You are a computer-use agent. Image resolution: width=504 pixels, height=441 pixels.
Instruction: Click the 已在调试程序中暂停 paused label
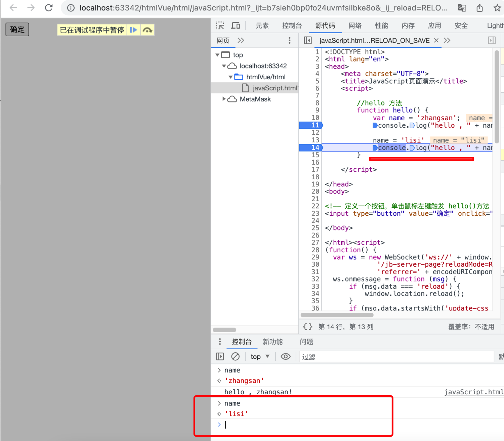click(x=92, y=30)
